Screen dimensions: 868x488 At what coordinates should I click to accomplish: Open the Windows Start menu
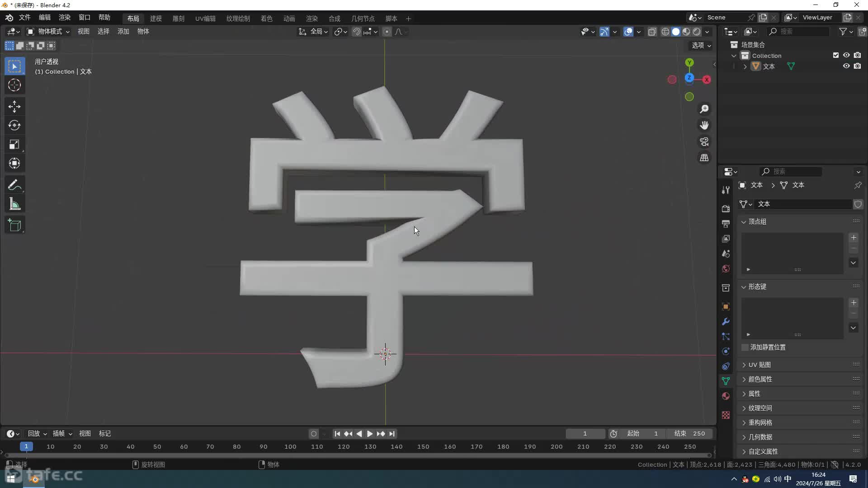(x=11, y=479)
